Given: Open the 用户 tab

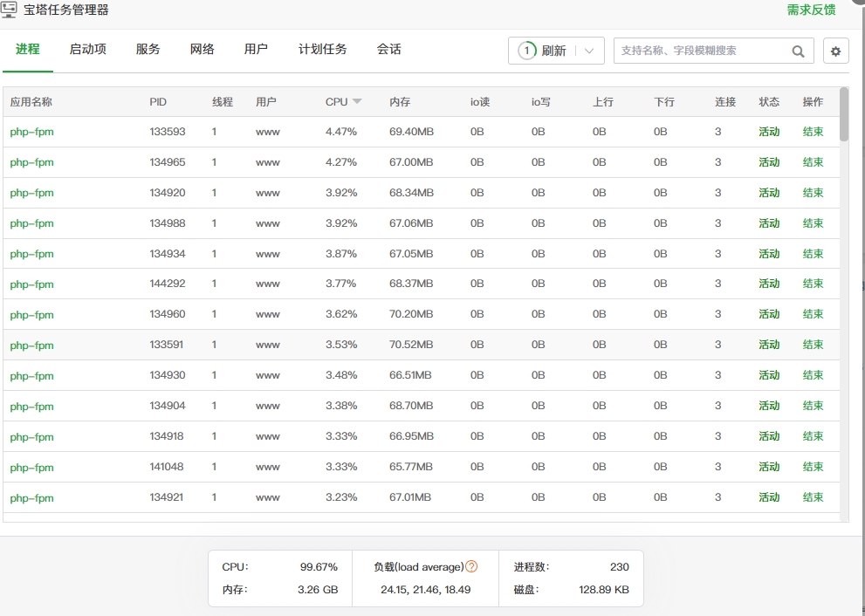Looking at the screenshot, I should click(256, 49).
